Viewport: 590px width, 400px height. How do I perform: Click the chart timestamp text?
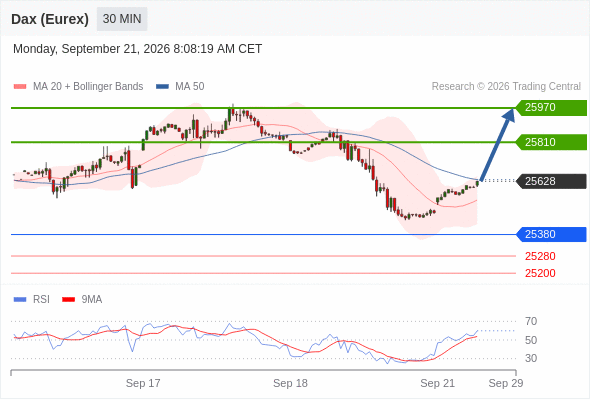click(137, 49)
